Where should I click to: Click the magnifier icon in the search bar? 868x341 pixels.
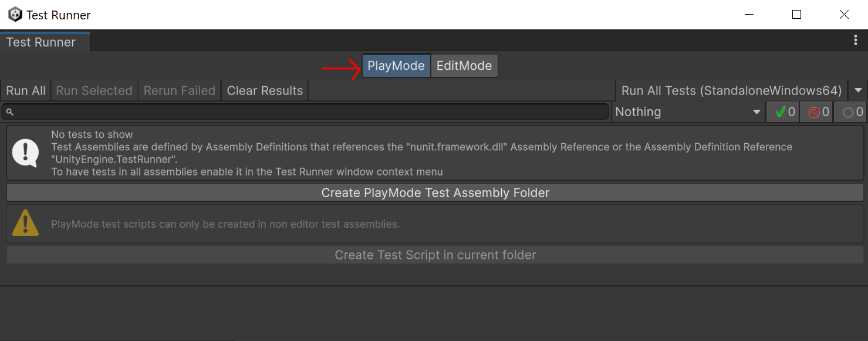point(10,111)
